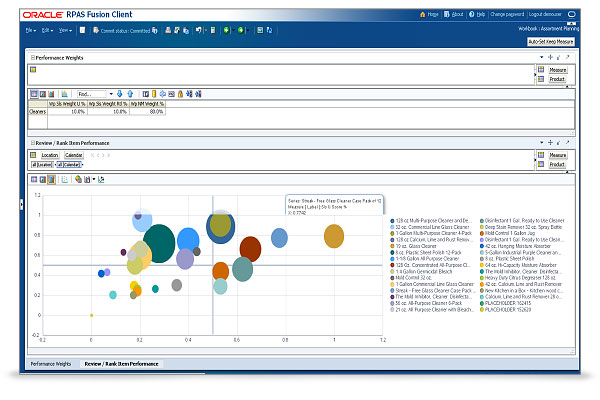Open the all [Location] selector dropdown
Viewport: 600px width, 400px height.
(55, 165)
